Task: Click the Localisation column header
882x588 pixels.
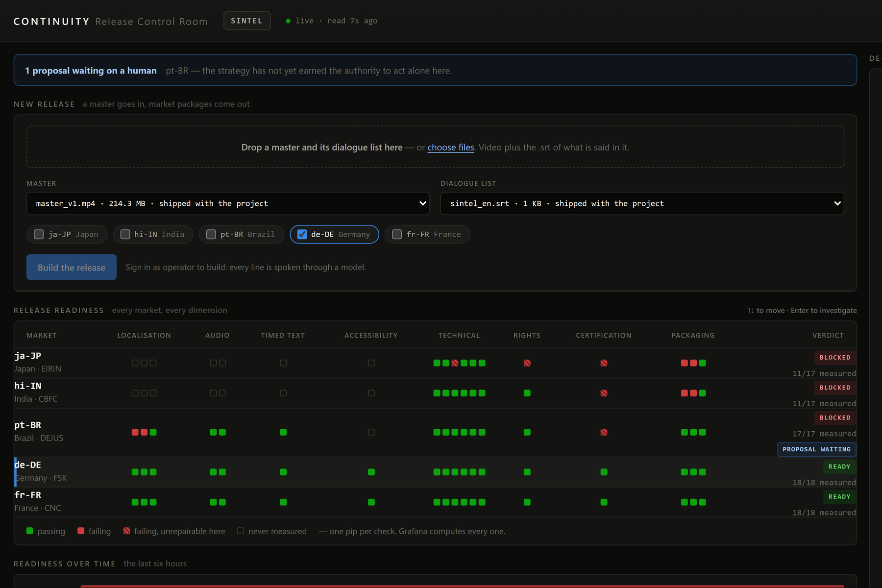Action: [144, 335]
